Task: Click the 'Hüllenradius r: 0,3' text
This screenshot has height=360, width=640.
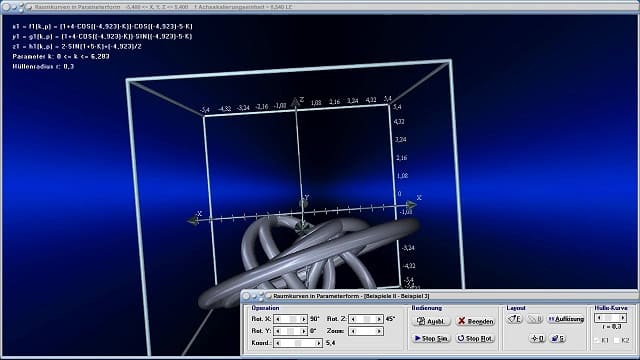Action: point(43,67)
